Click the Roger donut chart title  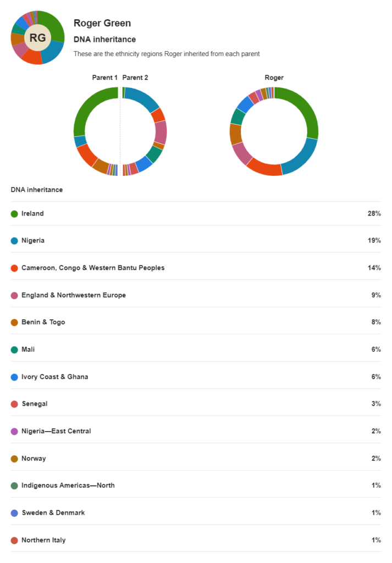pos(274,78)
